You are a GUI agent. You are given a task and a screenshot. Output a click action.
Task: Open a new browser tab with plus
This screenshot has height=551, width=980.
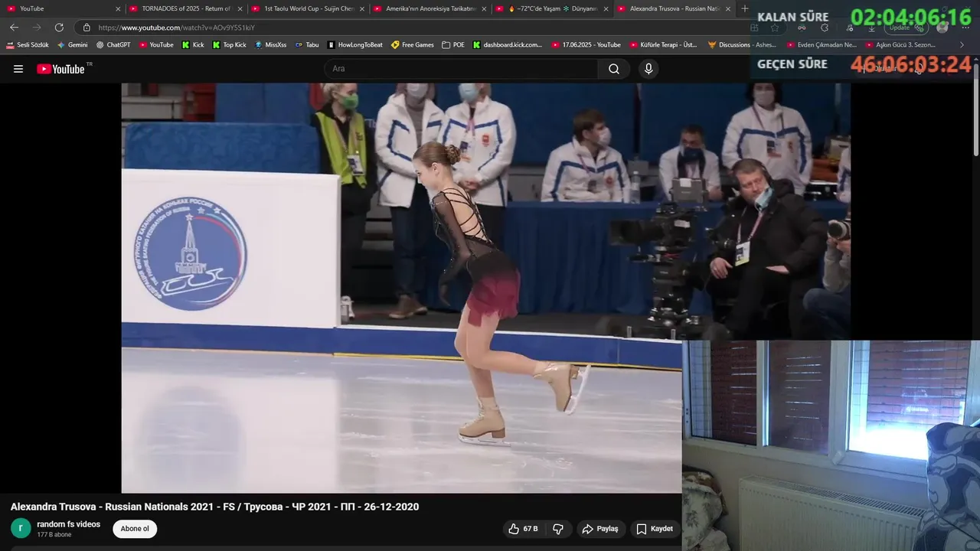[x=745, y=8]
